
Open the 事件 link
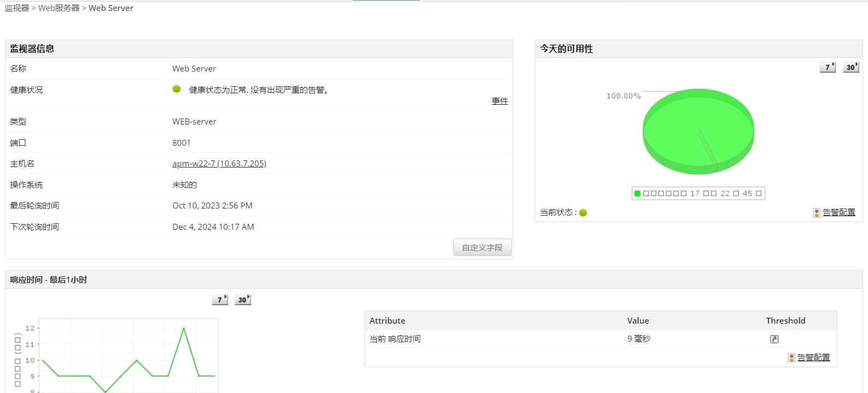point(500,101)
